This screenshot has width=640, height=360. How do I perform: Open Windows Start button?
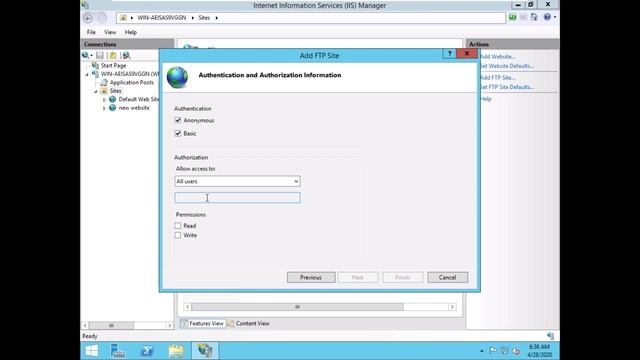click(91, 351)
